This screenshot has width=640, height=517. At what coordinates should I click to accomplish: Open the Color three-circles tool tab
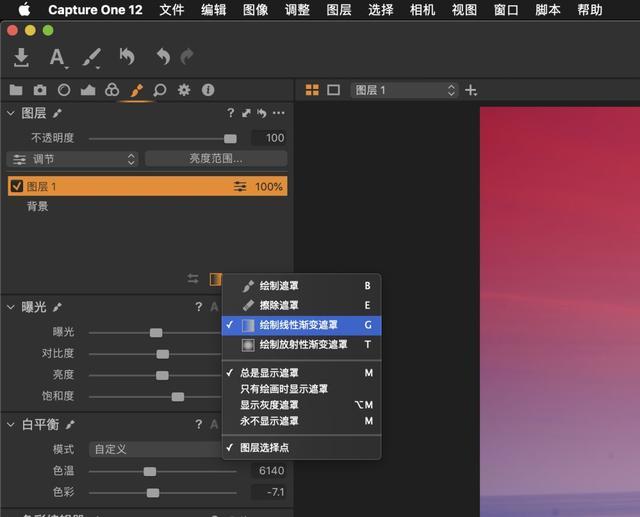[x=112, y=90]
